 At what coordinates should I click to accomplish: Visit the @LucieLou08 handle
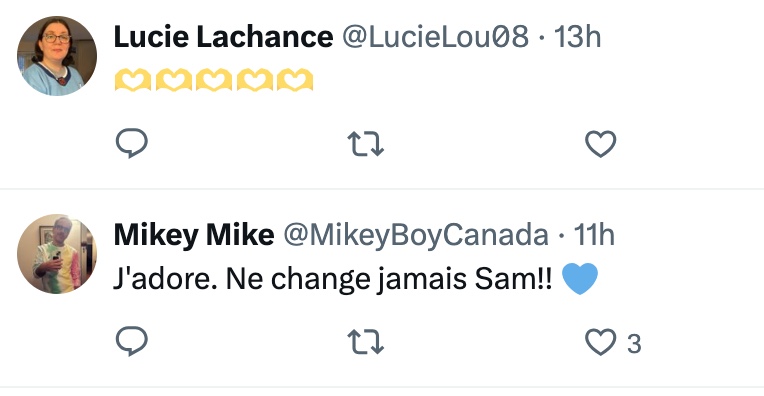coord(435,37)
